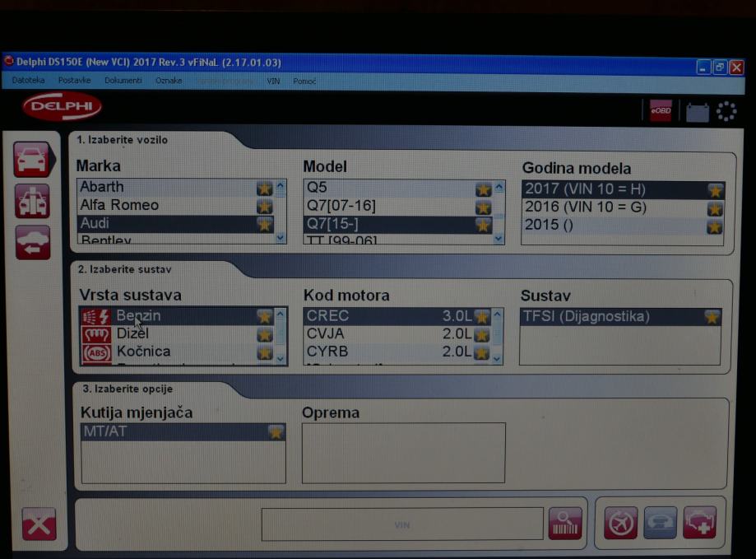Select Abarth in the Marka list

click(x=176, y=187)
